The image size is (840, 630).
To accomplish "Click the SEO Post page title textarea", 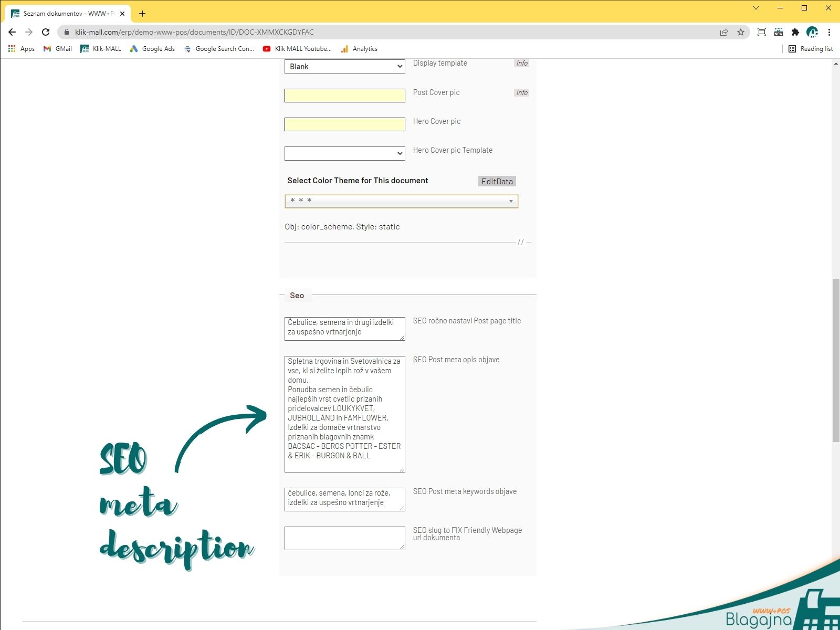I will tap(345, 329).
